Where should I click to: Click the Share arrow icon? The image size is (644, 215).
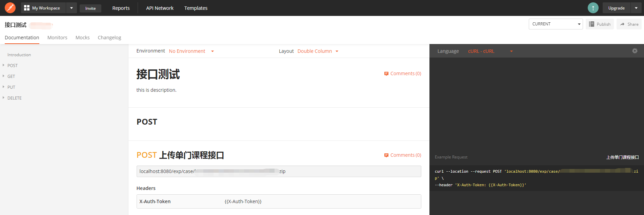click(x=622, y=24)
